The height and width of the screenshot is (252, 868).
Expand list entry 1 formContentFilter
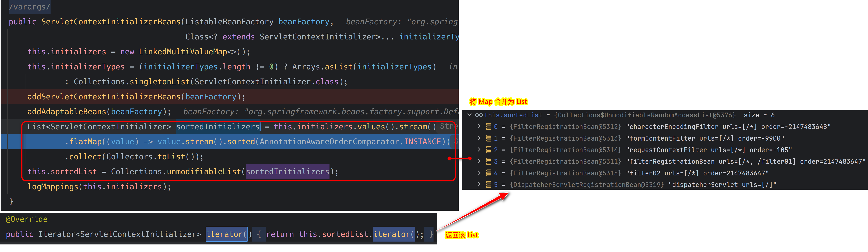(479, 138)
